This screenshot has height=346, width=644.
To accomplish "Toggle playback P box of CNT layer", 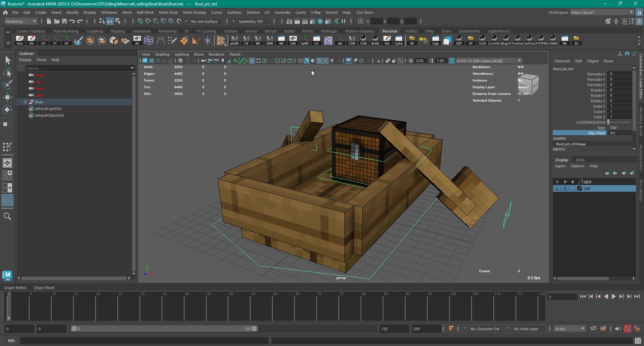I will [565, 189].
